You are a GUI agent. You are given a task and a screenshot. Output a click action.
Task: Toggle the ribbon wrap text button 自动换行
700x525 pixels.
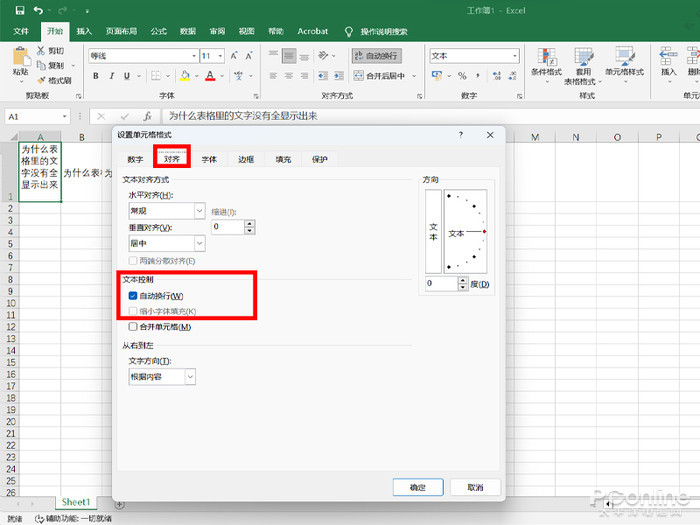click(x=376, y=56)
